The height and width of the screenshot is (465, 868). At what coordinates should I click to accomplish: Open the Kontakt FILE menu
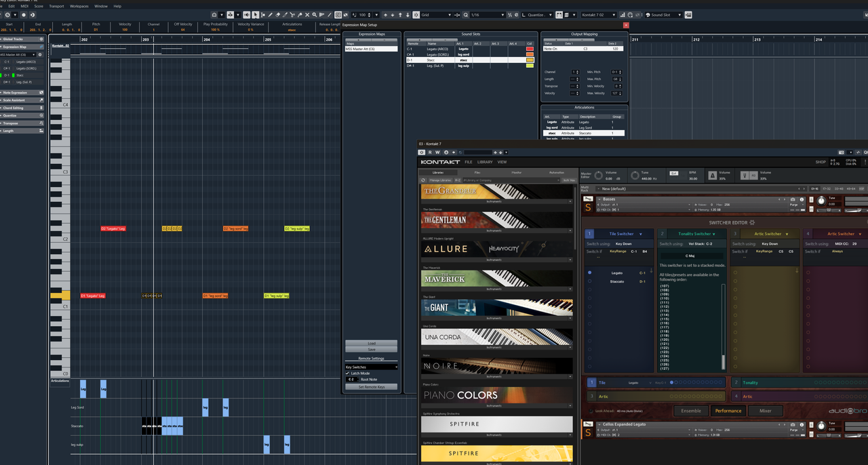(469, 162)
